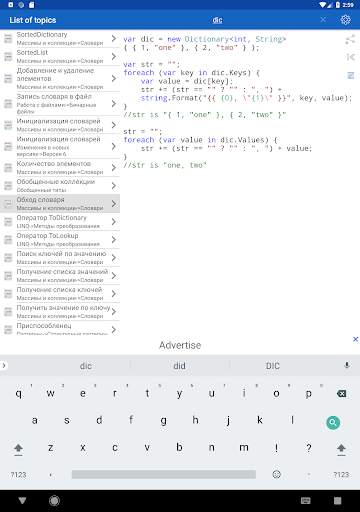Screen dimensions: 360x512
Task: Activate voice input microphone icon
Action: (347, 365)
